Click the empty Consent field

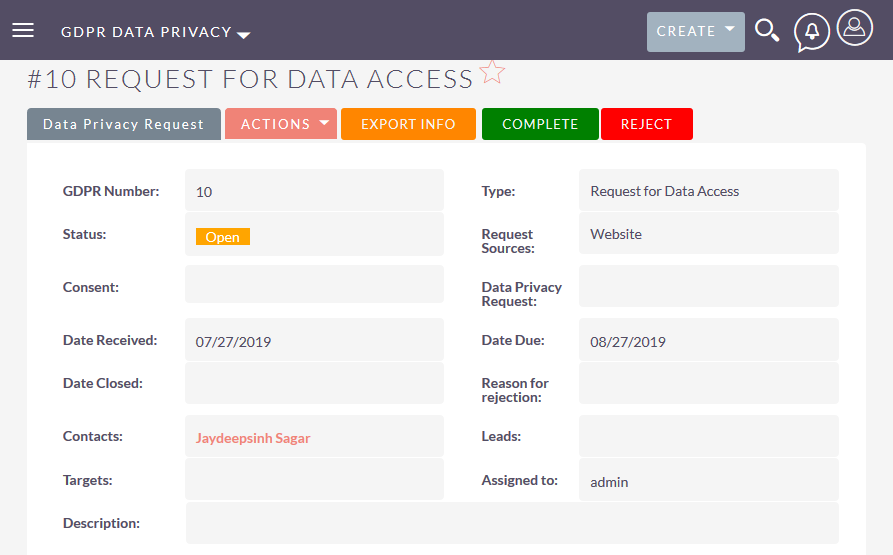point(314,284)
